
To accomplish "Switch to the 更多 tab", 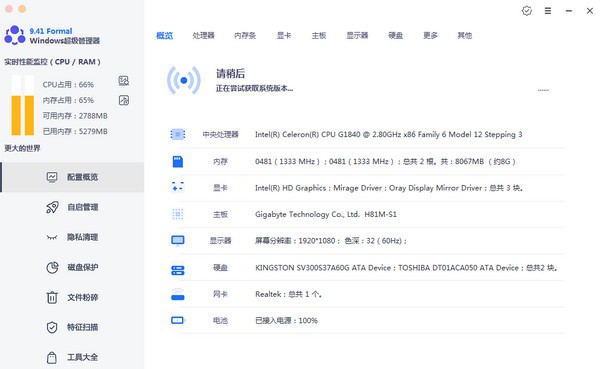I will tap(430, 36).
